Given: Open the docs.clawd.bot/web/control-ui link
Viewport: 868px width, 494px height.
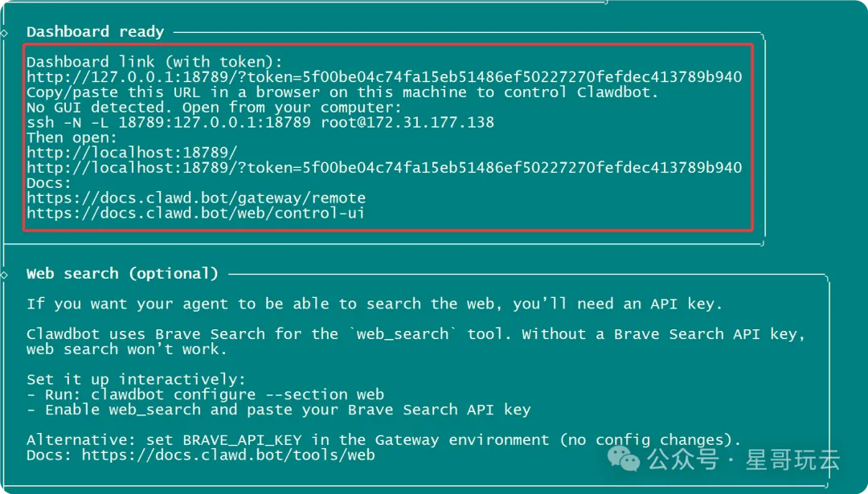Looking at the screenshot, I should [196, 213].
